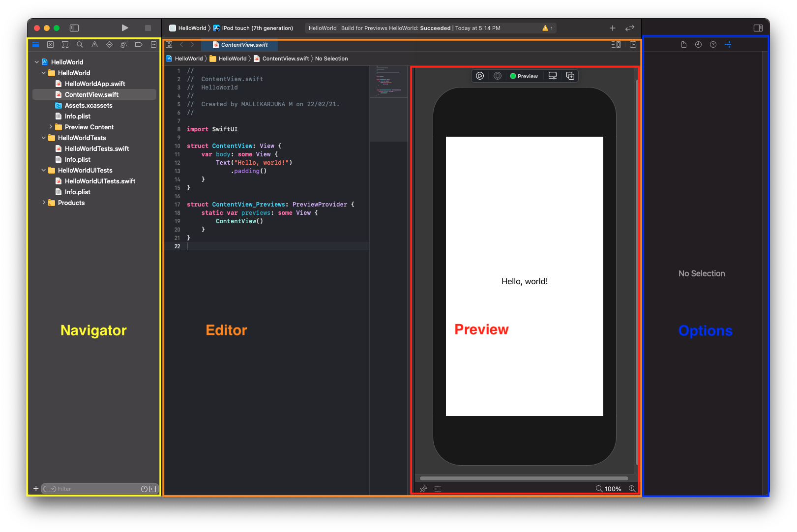This screenshot has width=797, height=532.
Task: Open the Breakpoint navigator diamond icon
Action: click(x=109, y=44)
